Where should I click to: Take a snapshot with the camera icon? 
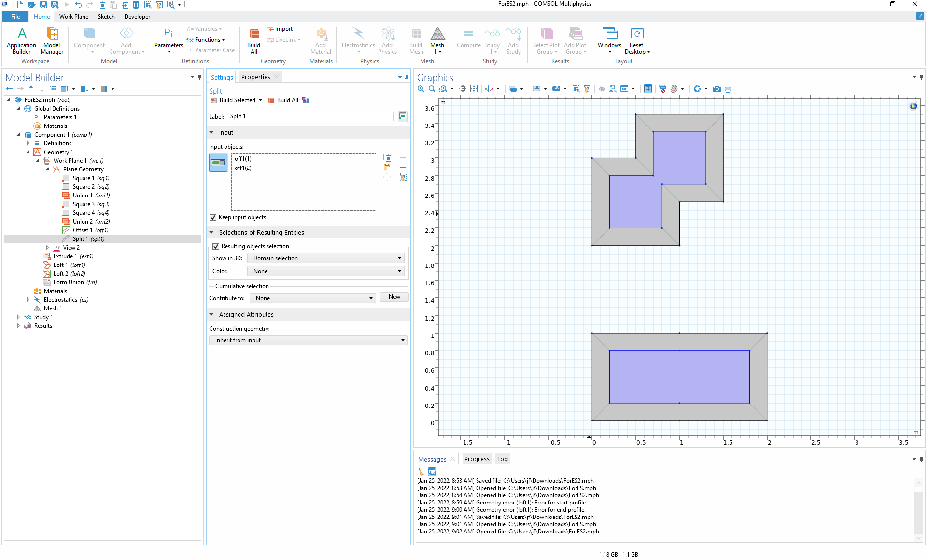click(717, 89)
